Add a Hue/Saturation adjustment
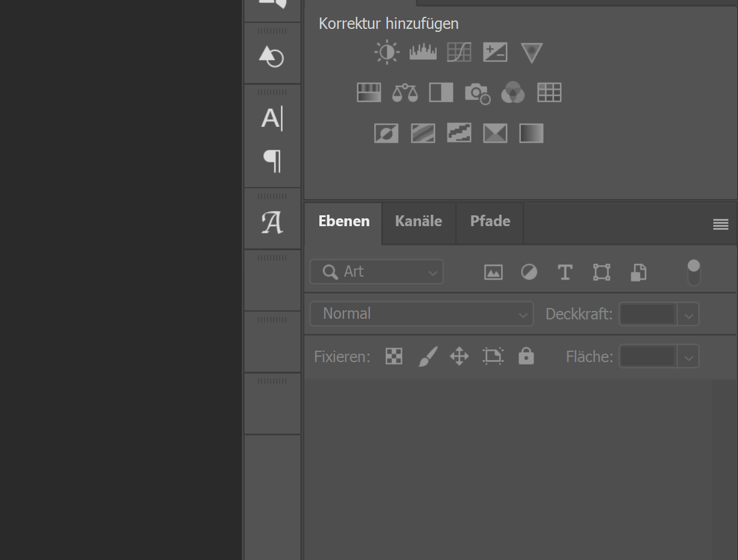This screenshot has height=560, width=738. pos(369,92)
